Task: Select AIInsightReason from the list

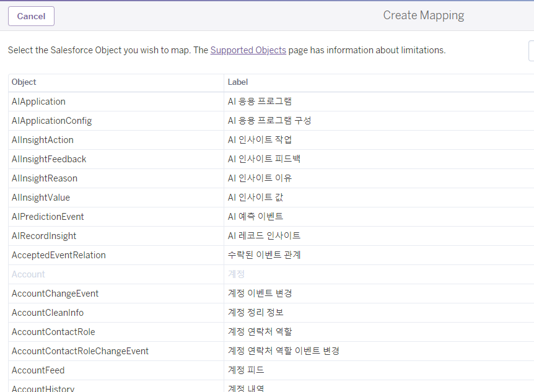Action: click(44, 178)
